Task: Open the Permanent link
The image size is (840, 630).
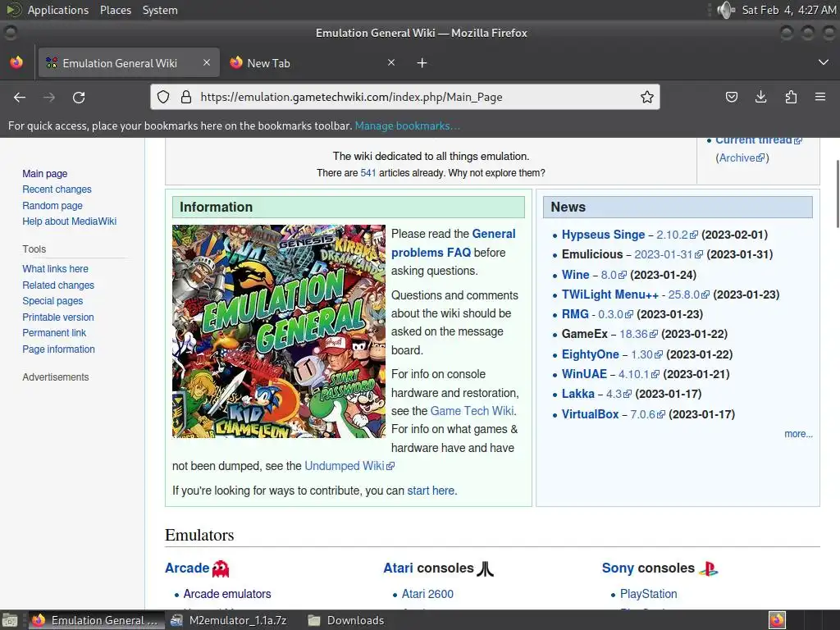Action: point(54,333)
